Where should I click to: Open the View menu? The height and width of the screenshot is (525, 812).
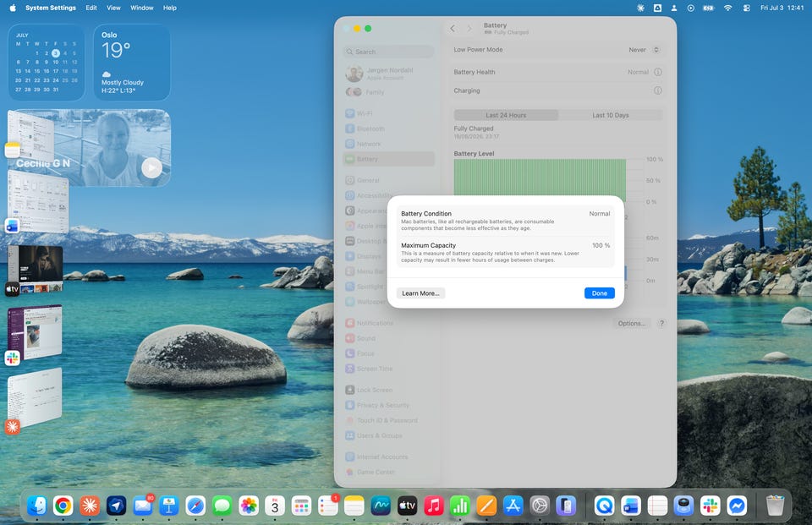[x=113, y=8]
